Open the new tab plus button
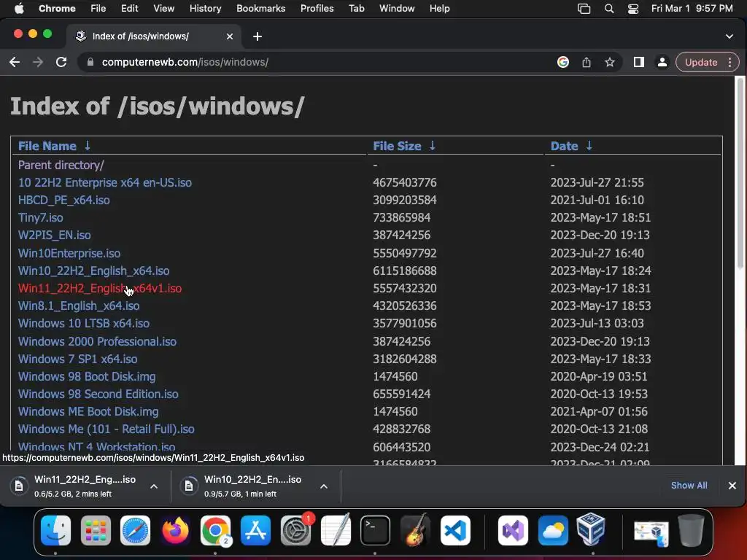 (x=258, y=36)
